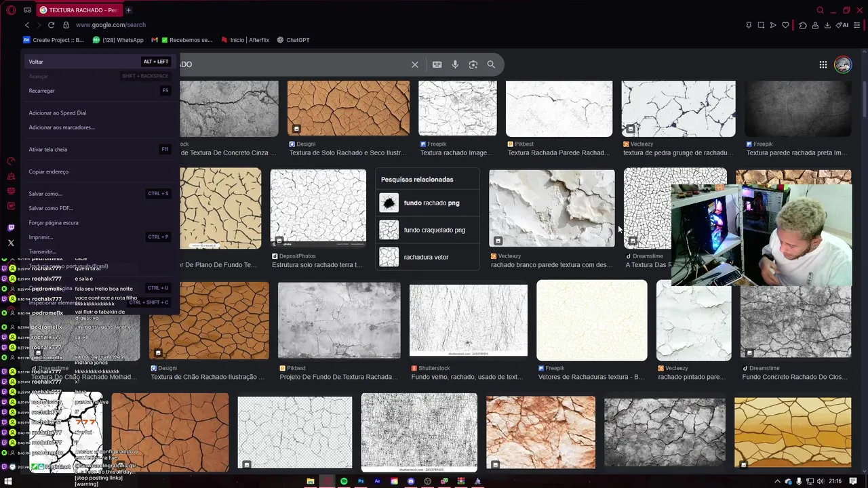The image size is (868, 488).
Task: Open Discord from the taskbar
Action: [x=410, y=481]
